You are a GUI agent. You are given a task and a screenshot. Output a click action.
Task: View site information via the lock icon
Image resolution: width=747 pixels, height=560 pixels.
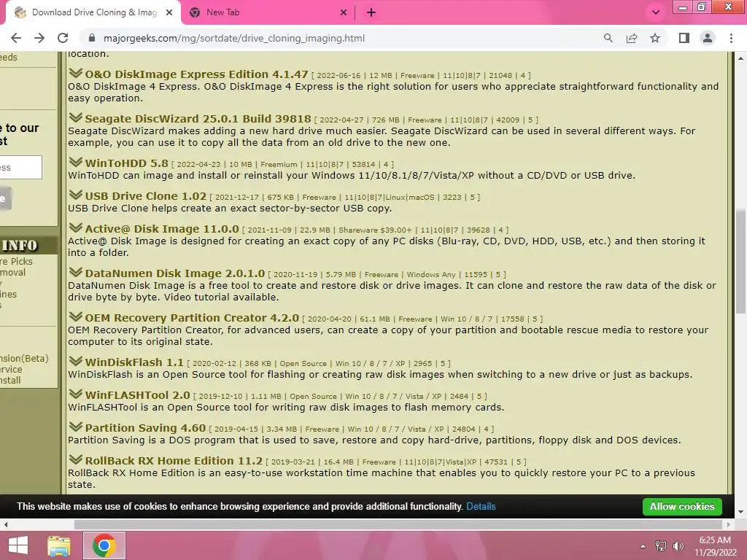[x=93, y=38]
